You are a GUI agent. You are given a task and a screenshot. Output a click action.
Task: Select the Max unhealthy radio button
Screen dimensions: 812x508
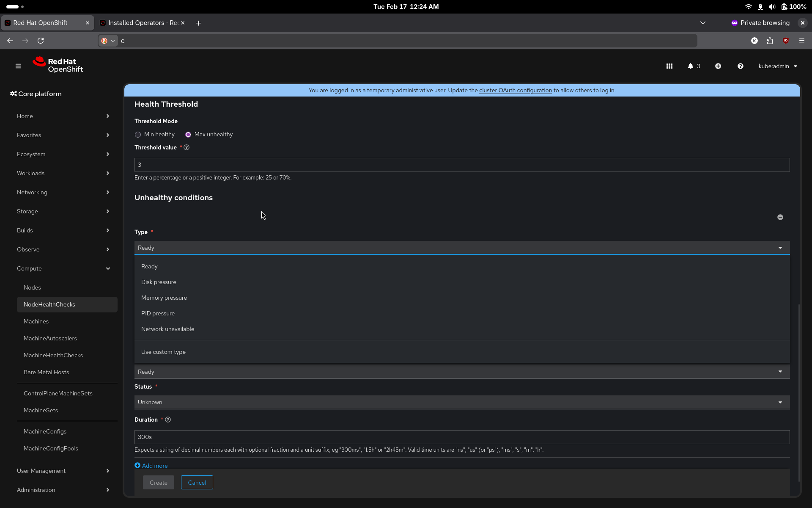click(188, 135)
